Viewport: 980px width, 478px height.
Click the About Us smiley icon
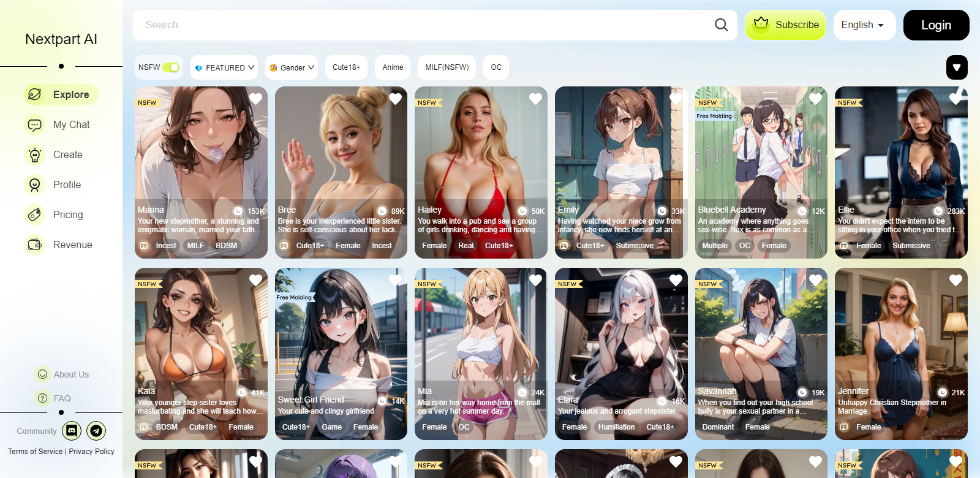point(42,374)
